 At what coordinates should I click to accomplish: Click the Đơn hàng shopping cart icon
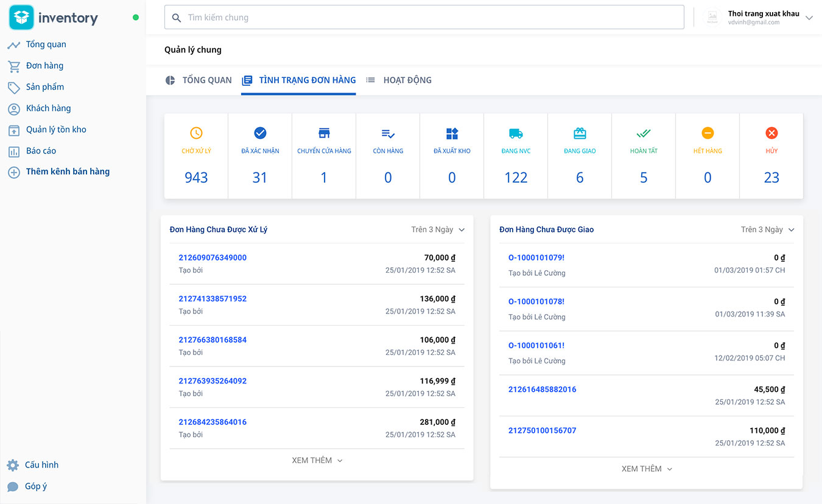tap(13, 66)
